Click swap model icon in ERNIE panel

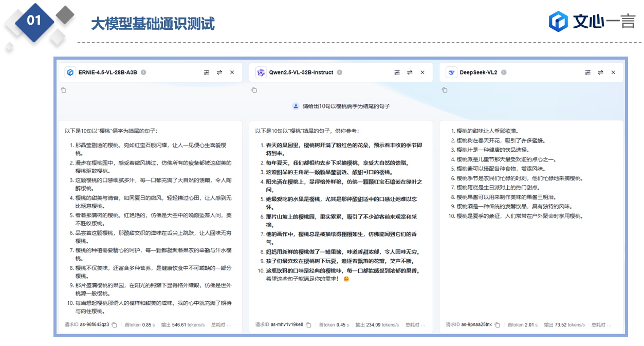click(219, 72)
